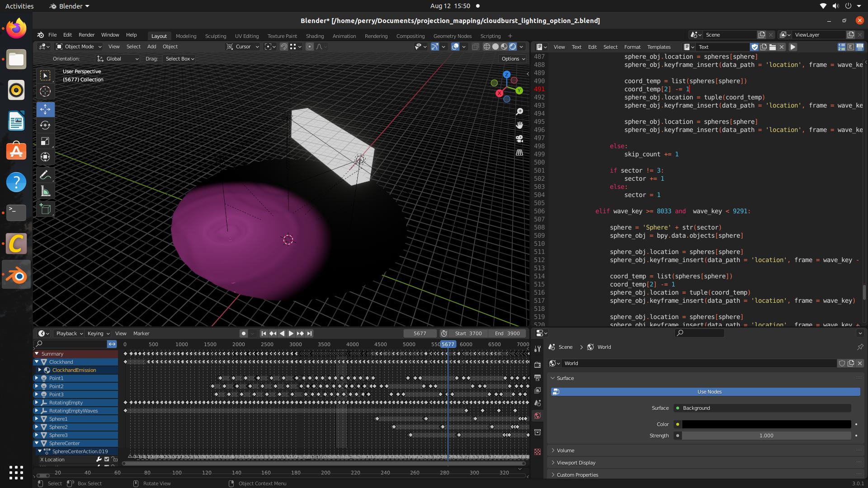Jump to the timeline start frame
Viewport: 868px width, 488px height.
[264, 333]
